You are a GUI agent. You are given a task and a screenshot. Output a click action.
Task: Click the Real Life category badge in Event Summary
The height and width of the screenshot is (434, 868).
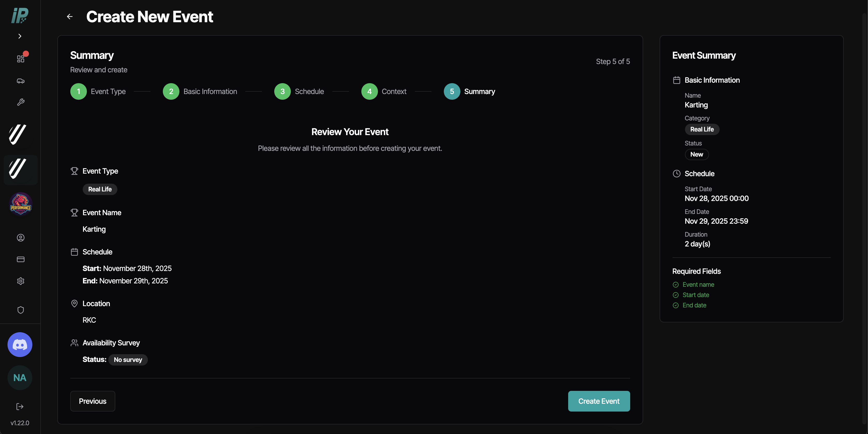pos(702,129)
